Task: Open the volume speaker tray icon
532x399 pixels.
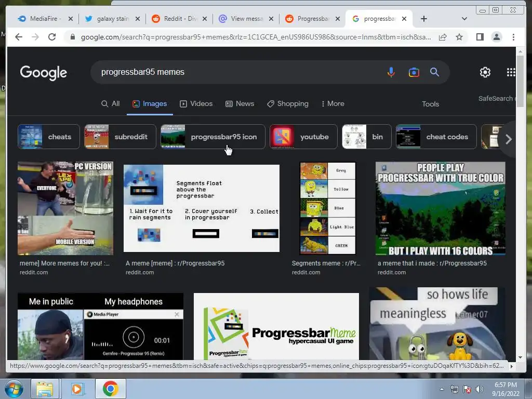Action: [480, 389]
